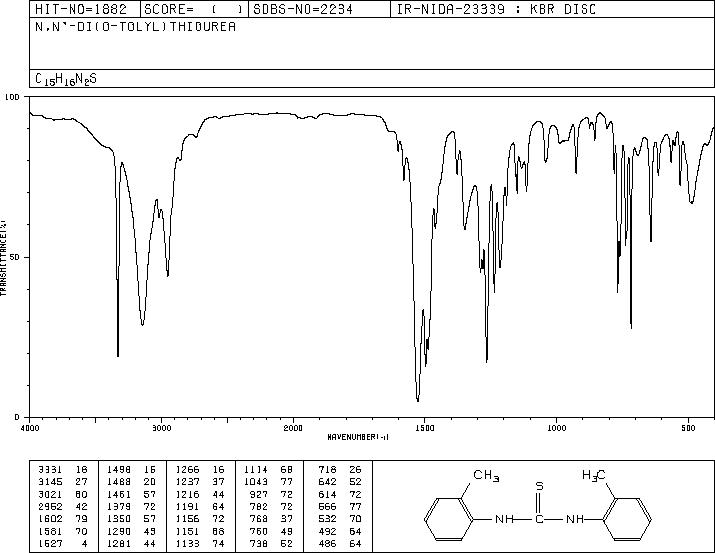Click the 1379 peak entry in table
This screenshot has height=553, width=715.
pyautogui.click(x=131, y=506)
